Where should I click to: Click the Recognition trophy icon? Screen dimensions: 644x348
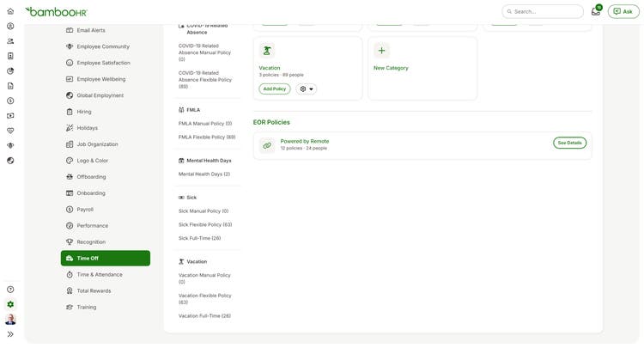tap(70, 242)
